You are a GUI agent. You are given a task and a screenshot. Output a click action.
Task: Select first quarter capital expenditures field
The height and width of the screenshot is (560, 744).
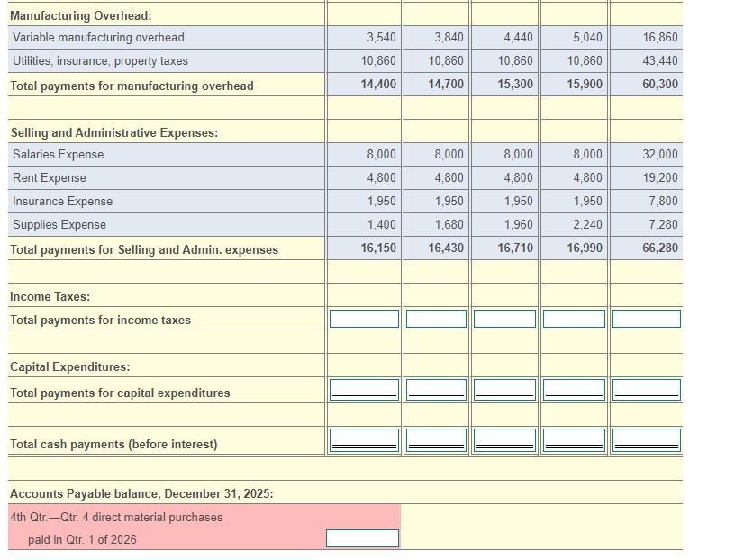coord(365,389)
